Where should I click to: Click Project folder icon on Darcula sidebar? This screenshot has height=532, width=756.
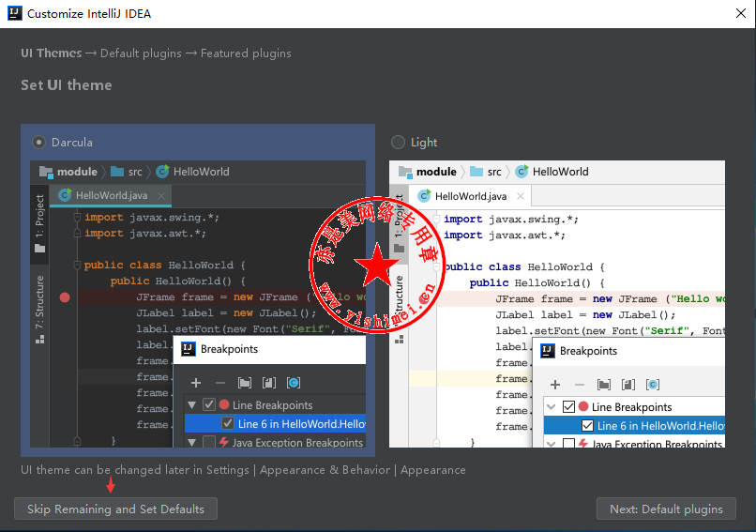pyautogui.click(x=39, y=249)
